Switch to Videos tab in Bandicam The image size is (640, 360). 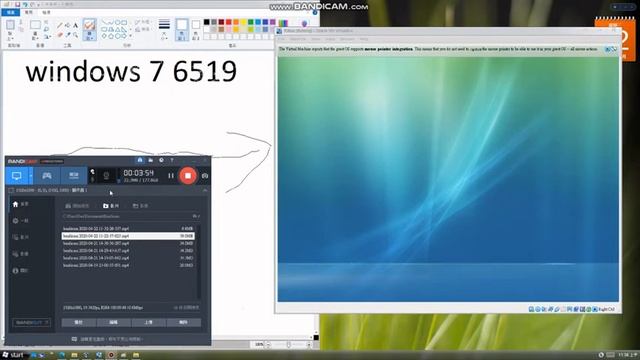(111, 206)
